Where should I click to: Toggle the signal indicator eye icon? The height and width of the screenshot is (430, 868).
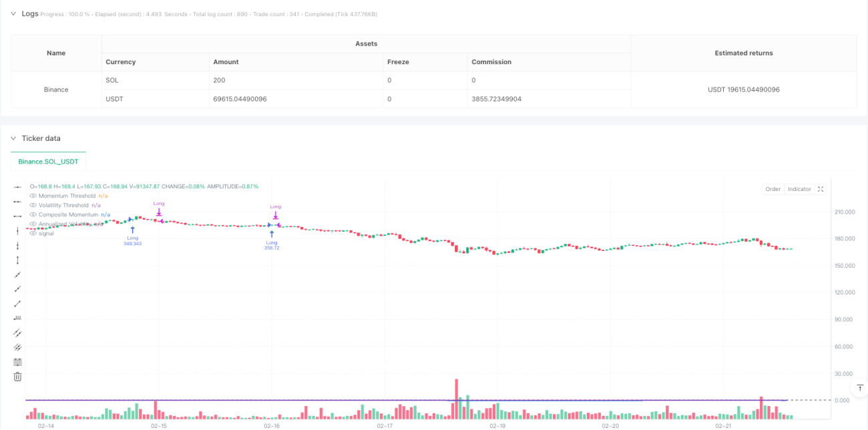coord(33,233)
